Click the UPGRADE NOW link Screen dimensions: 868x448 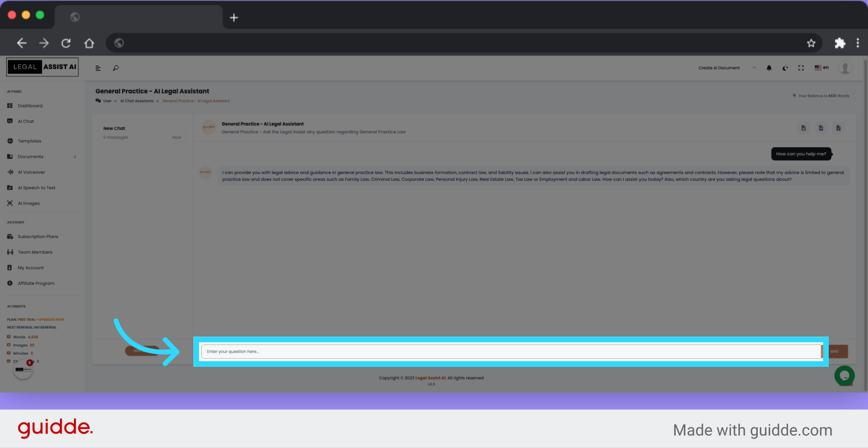(x=52, y=320)
